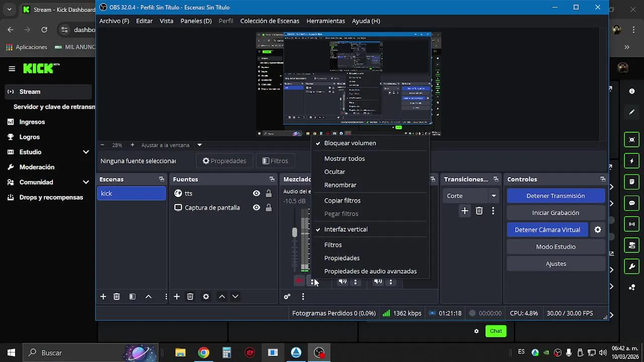Screen dimensions: 644x362
Task: Expand Estudio in the Kick sidebar
Action: click(x=86, y=152)
